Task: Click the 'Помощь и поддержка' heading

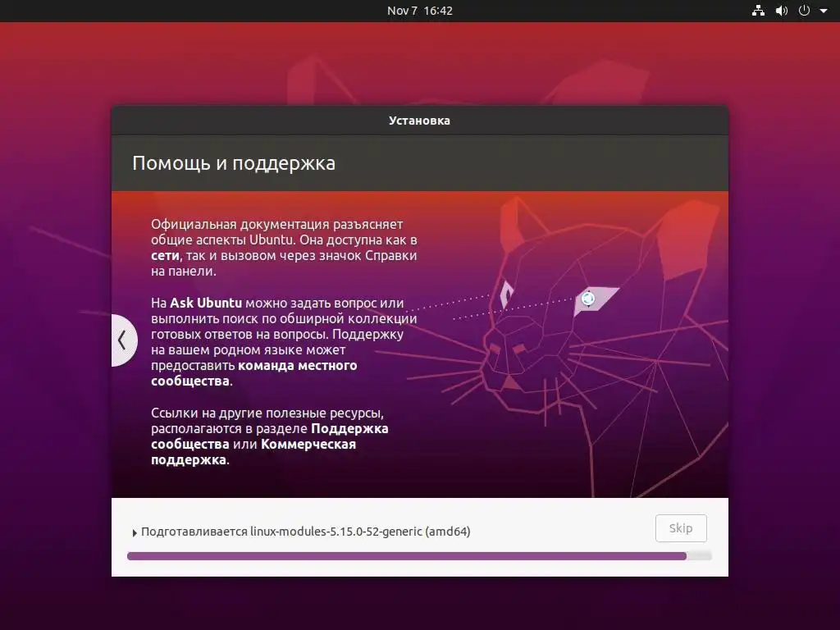Action: [234, 163]
